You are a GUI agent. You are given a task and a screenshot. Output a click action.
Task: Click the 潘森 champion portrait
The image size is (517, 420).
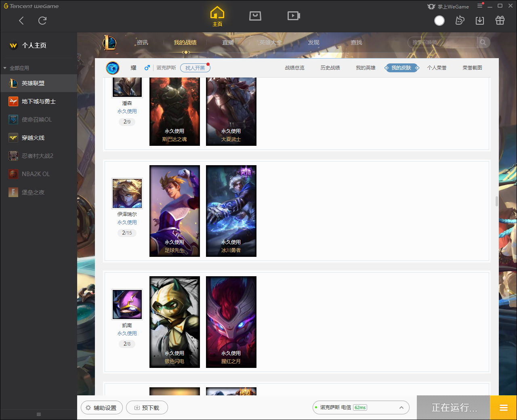(127, 87)
